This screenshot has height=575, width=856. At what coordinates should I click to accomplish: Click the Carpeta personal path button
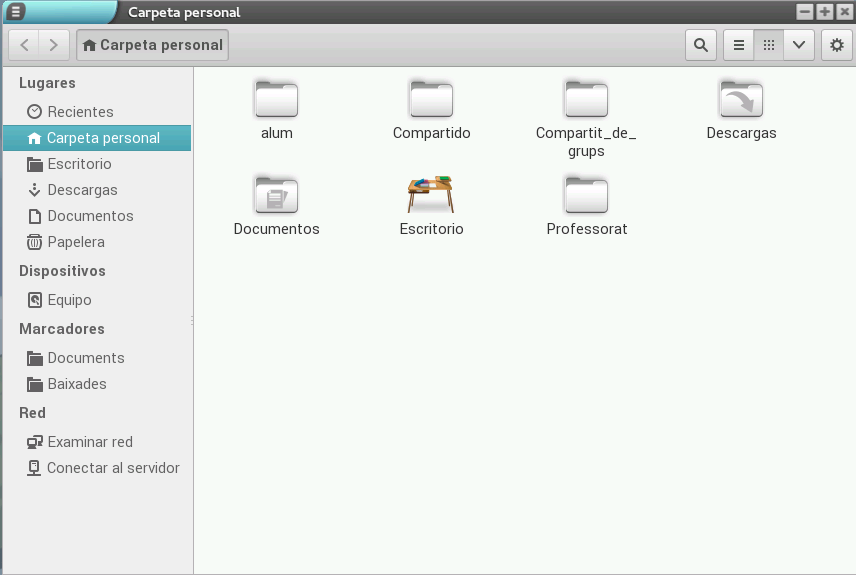(152, 45)
